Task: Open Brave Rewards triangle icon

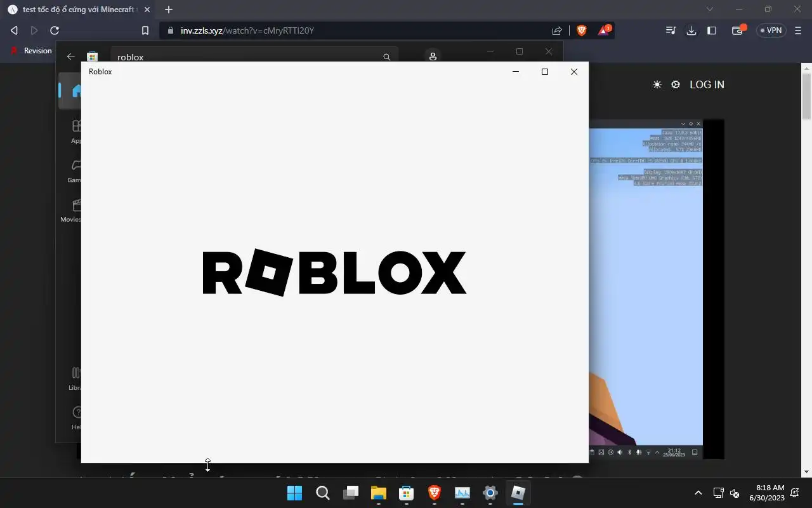Action: pyautogui.click(x=604, y=30)
